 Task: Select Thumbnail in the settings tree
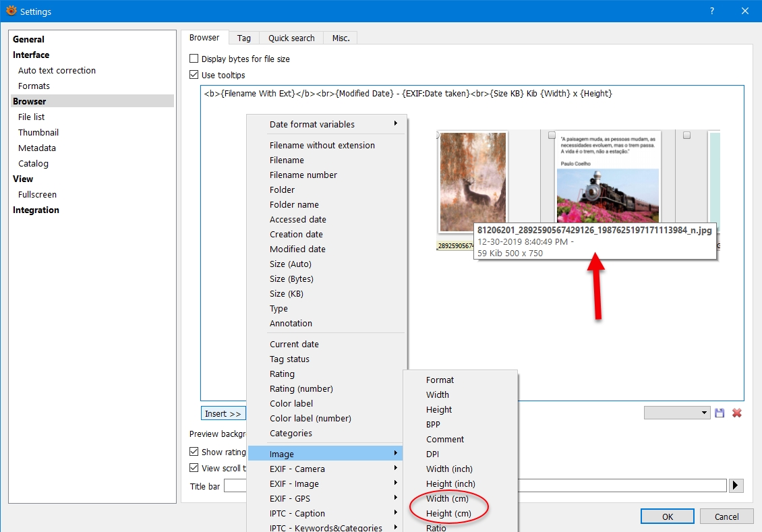tap(38, 132)
